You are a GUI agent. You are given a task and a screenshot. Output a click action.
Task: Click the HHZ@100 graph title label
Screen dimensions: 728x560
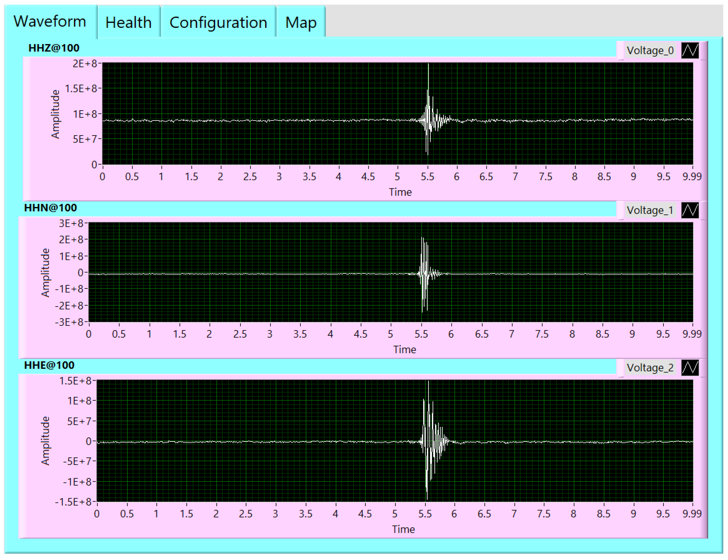pos(54,48)
